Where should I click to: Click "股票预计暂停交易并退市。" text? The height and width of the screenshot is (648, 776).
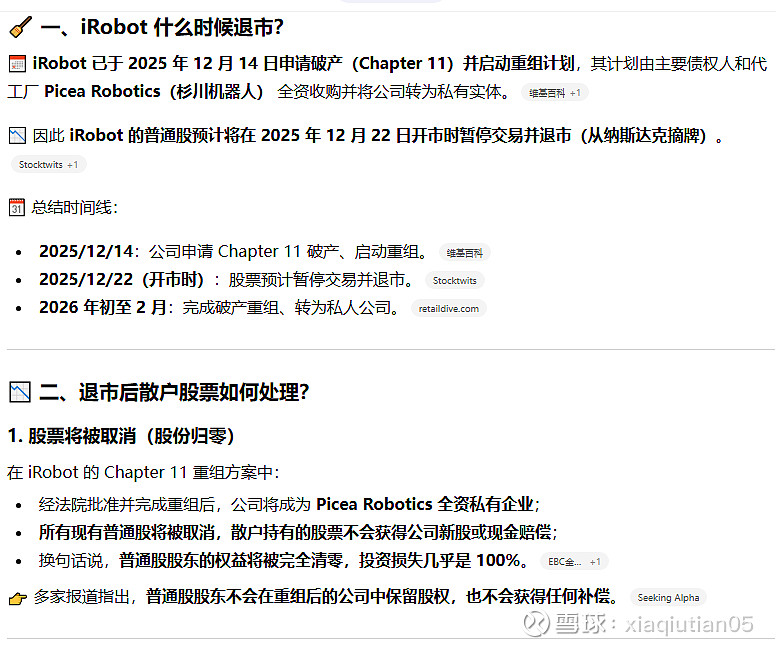click(321, 280)
